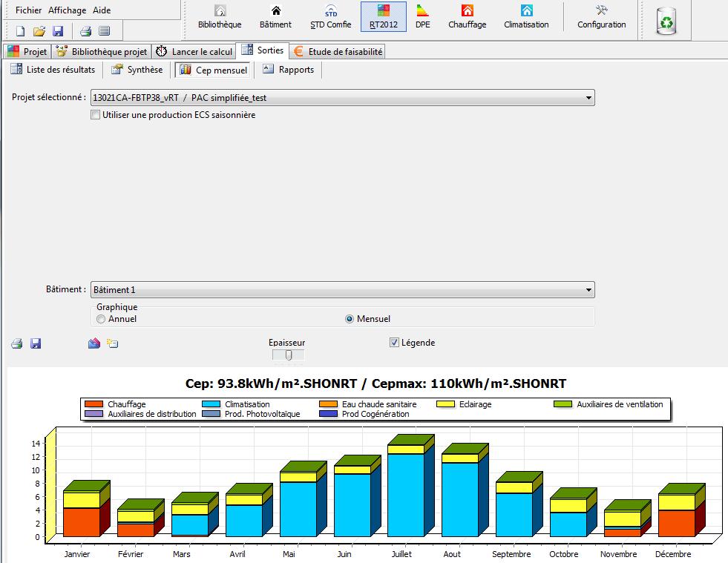Enable seasonal ECS production checkbox
Screen dimensions: 728x563
95,115
